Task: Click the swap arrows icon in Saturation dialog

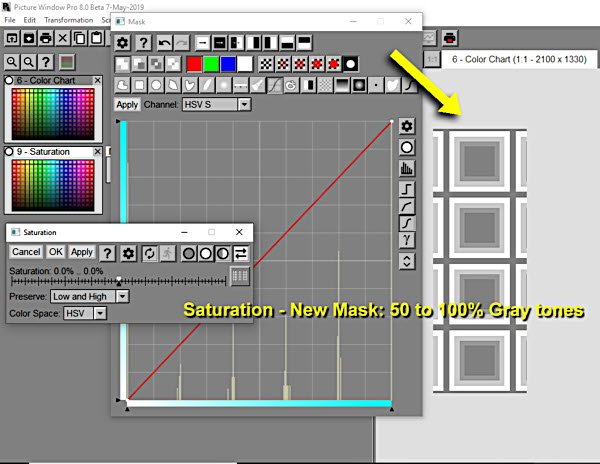Action: (x=241, y=253)
